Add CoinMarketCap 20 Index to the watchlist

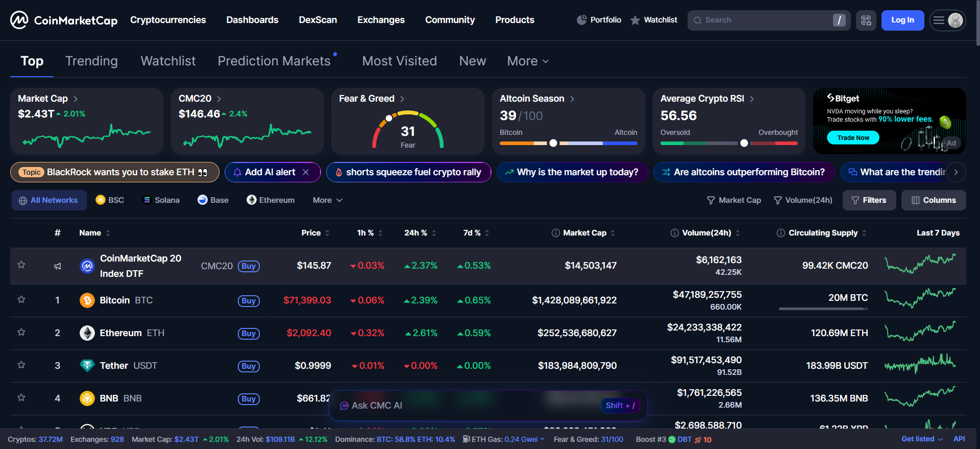click(21, 265)
